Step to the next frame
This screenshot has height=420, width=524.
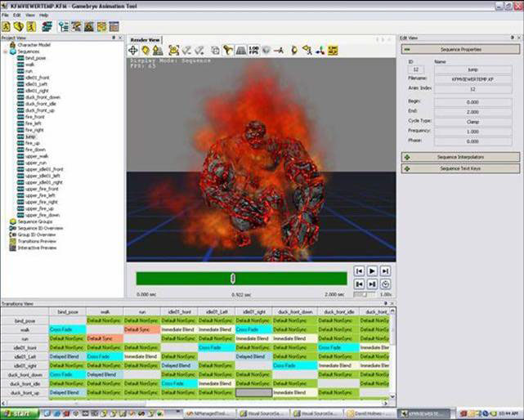coord(372,284)
